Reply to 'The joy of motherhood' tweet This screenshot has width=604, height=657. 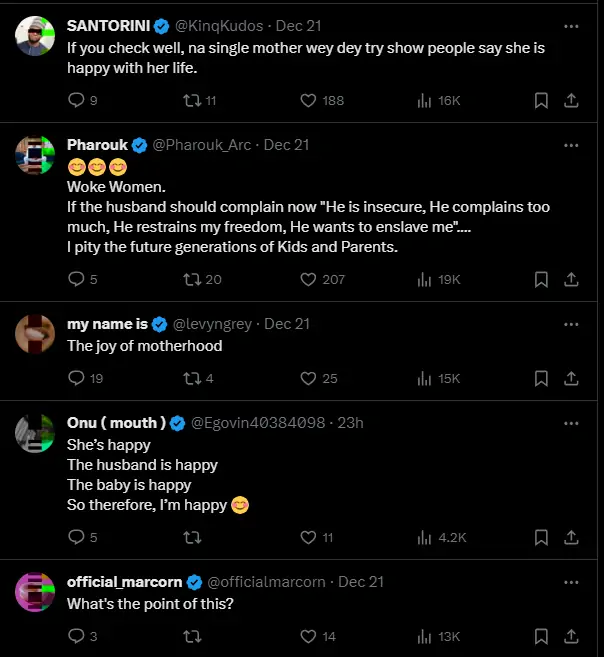[x=76, y=378]
